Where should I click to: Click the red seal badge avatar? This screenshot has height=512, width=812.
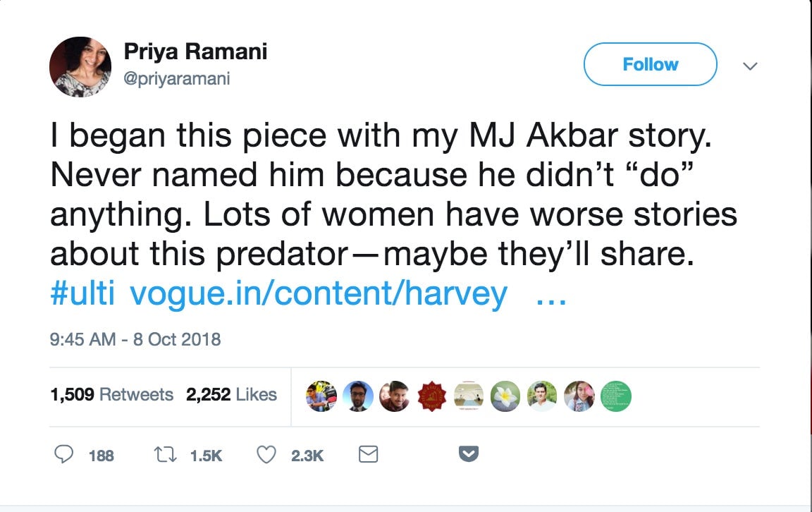coord(431,396)
